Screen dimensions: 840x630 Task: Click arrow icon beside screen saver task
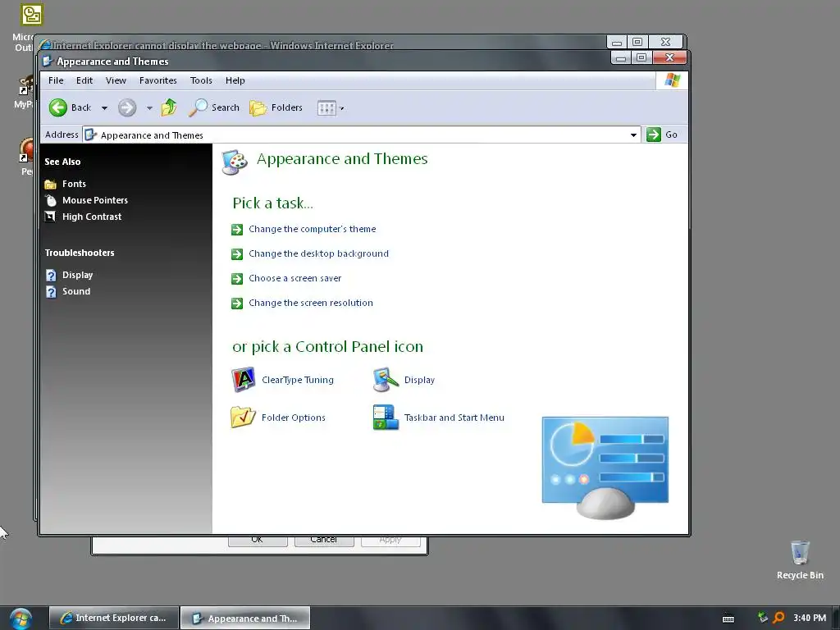(x=237, y=279)
